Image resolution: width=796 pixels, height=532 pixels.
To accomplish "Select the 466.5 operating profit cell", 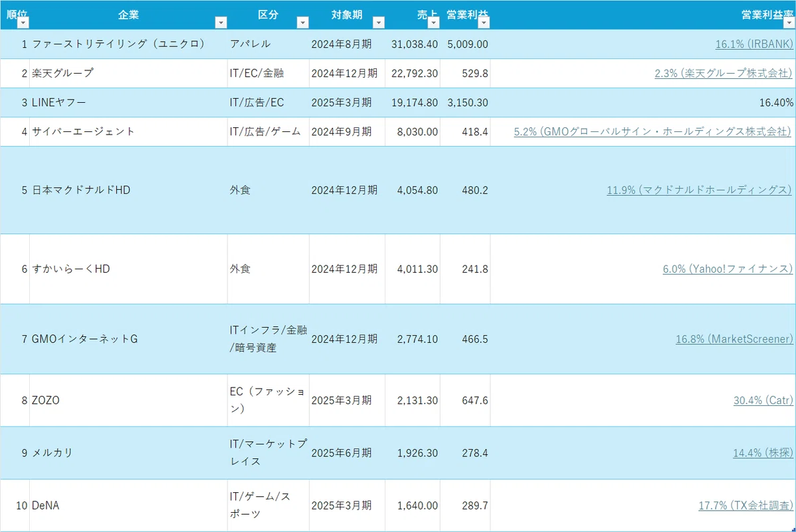I will [465, 339].
